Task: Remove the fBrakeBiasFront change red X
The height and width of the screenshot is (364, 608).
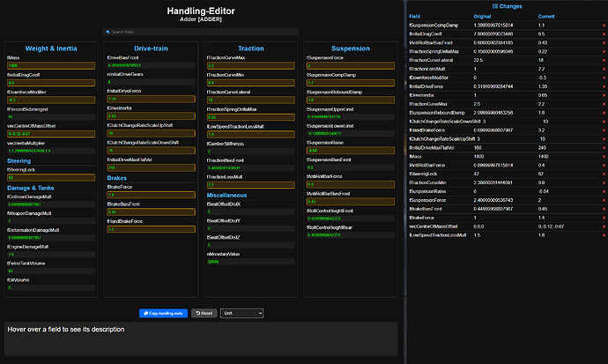Action: [x=604, y=210]
